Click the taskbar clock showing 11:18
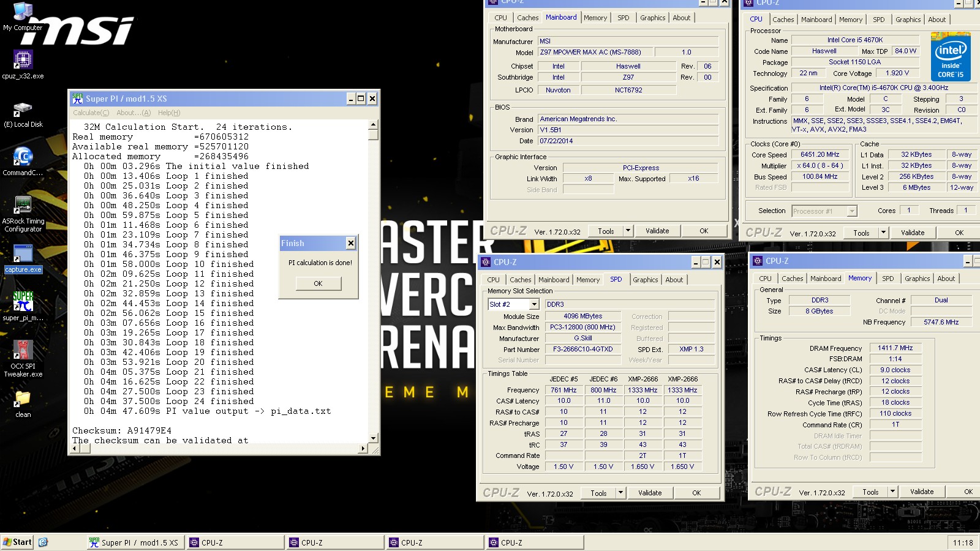Screen dimensions: 980x551 pyautogui.click(x=963, y=542)
